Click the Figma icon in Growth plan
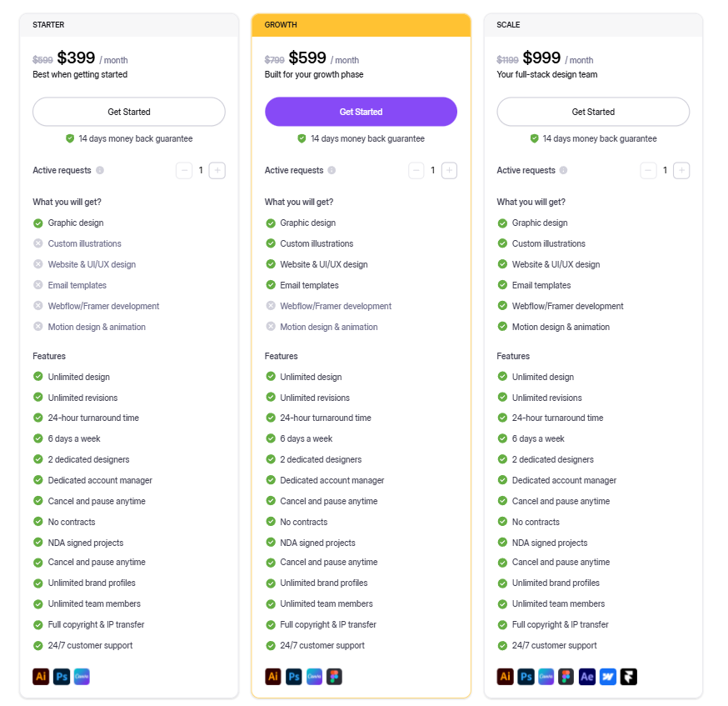Screen dimensions: 728x706 (334, 677)
